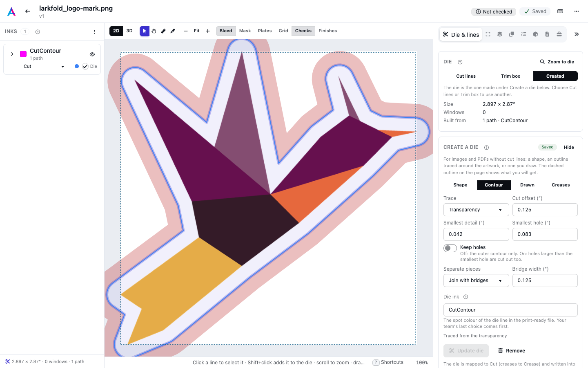Switch on the Keep holes toggle

pyautogui.click(x=450, y=248)
